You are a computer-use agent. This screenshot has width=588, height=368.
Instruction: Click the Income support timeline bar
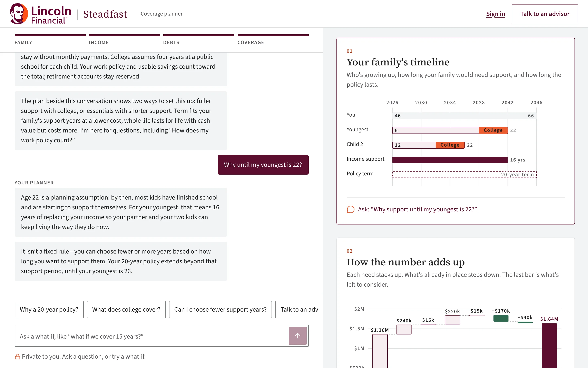[450, 160]
